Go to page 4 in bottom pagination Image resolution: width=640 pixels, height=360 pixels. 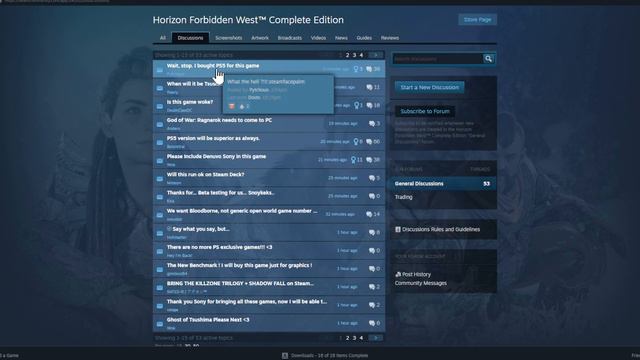[361, 338]
